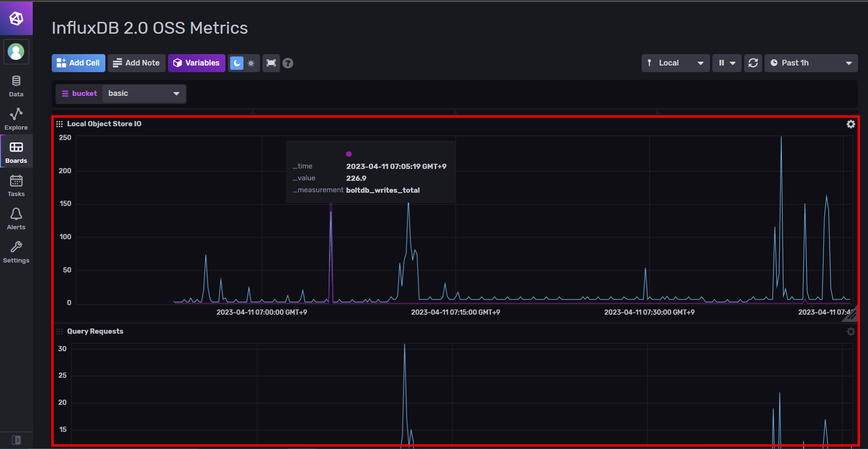Viewport: 868px width, 449px height.
Task: Click Local Object Store IO drag handle
Action: [59, 124]
